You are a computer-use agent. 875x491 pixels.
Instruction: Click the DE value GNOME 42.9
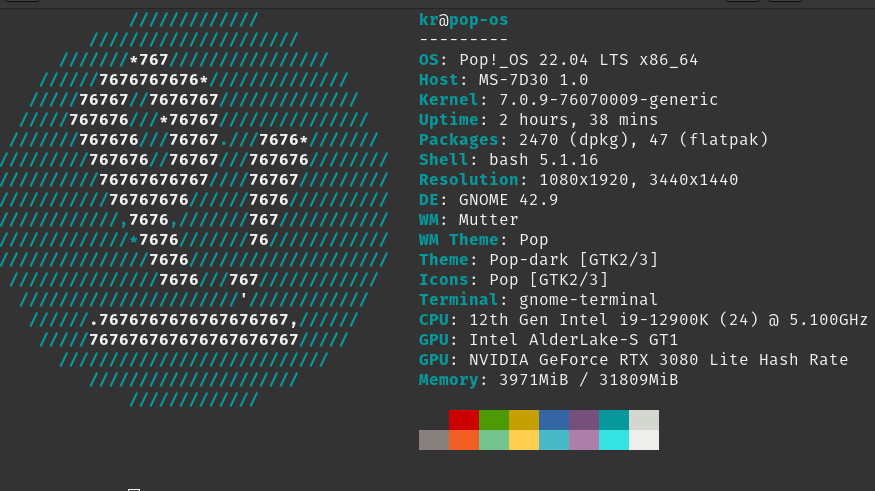pos(508,200)
